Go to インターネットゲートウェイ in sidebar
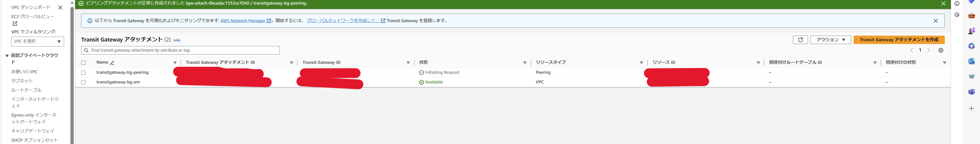This screenshot has height=144, width=980. (x=35, y=102)
